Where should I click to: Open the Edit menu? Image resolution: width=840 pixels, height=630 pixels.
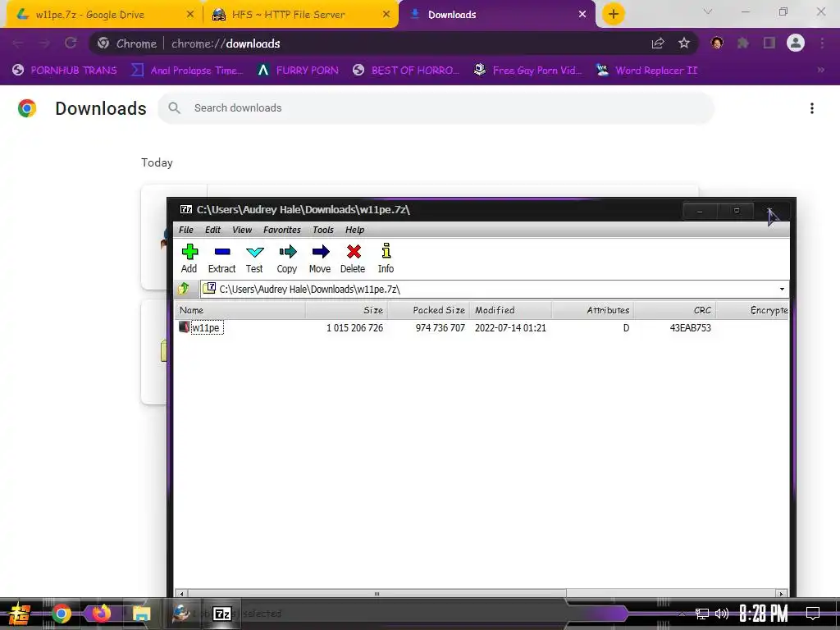click(x=212, y=230)
